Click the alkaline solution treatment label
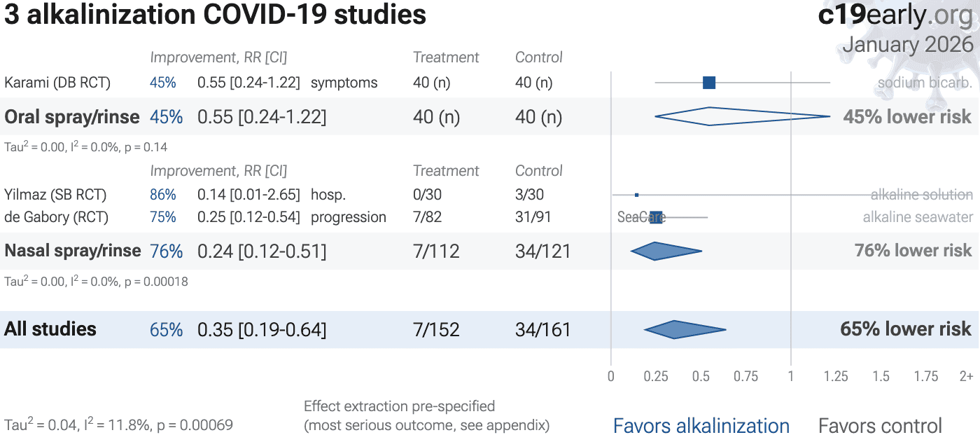 [921, 195]
